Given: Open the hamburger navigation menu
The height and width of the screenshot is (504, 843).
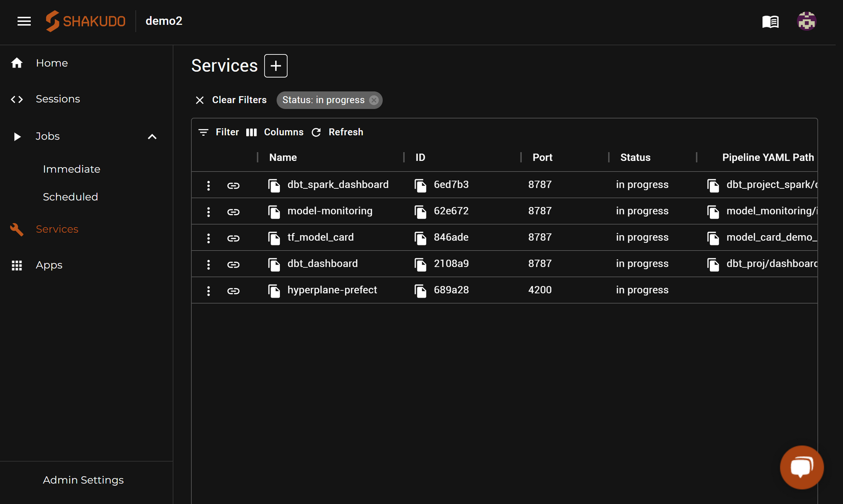Looking at the screenshot, I should click(x=24, y=21).
